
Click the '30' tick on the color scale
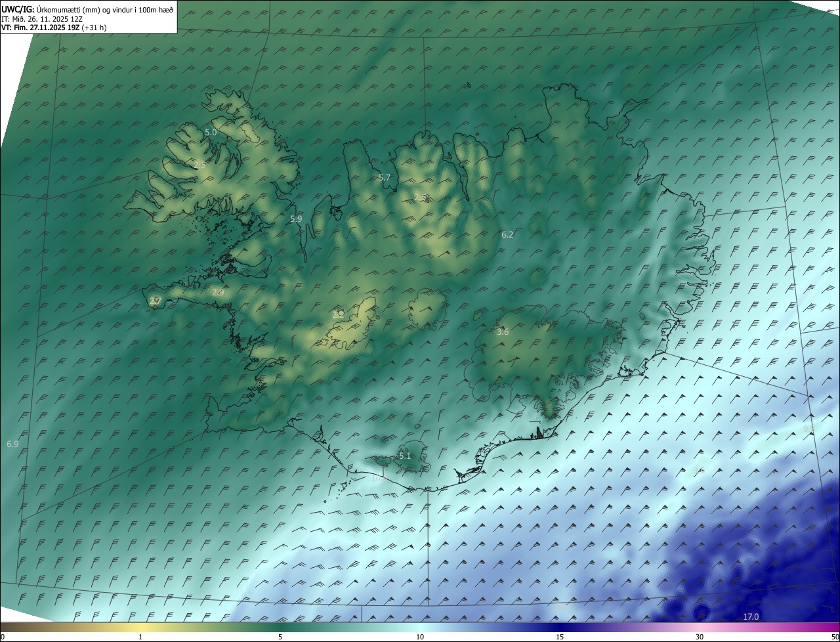click(x=700, y=637)
